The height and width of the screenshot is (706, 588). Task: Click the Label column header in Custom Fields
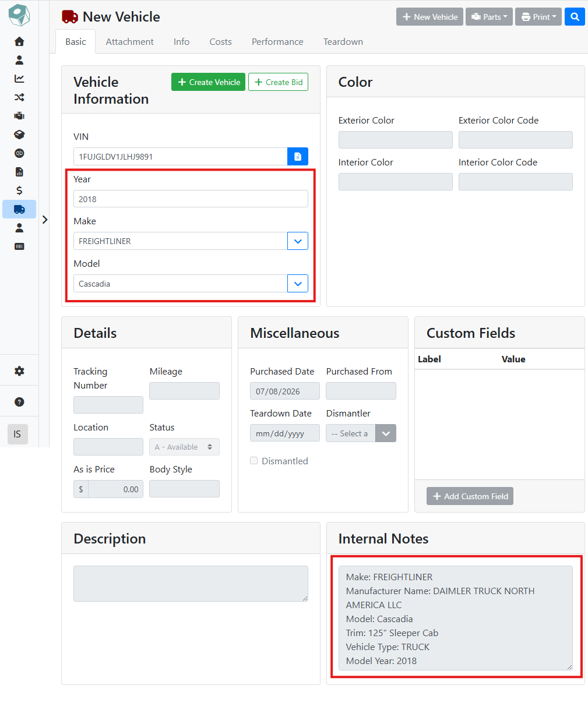[x=429, y=359]
